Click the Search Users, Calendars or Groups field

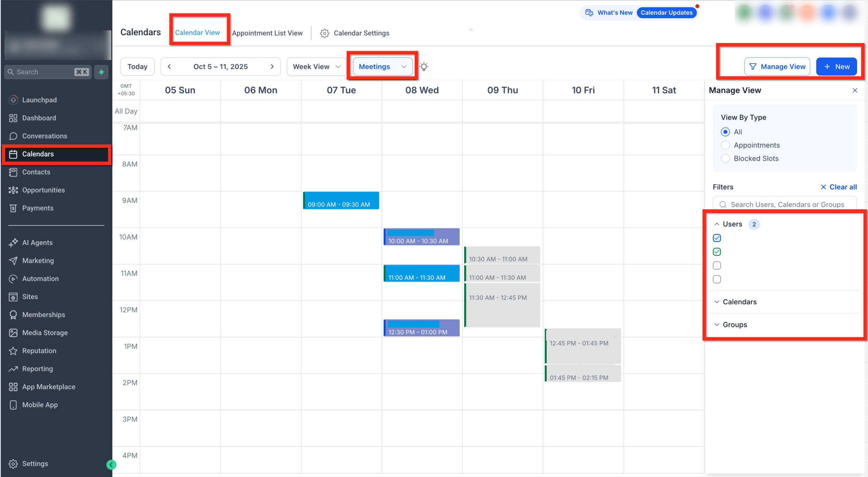click(787, 205)
